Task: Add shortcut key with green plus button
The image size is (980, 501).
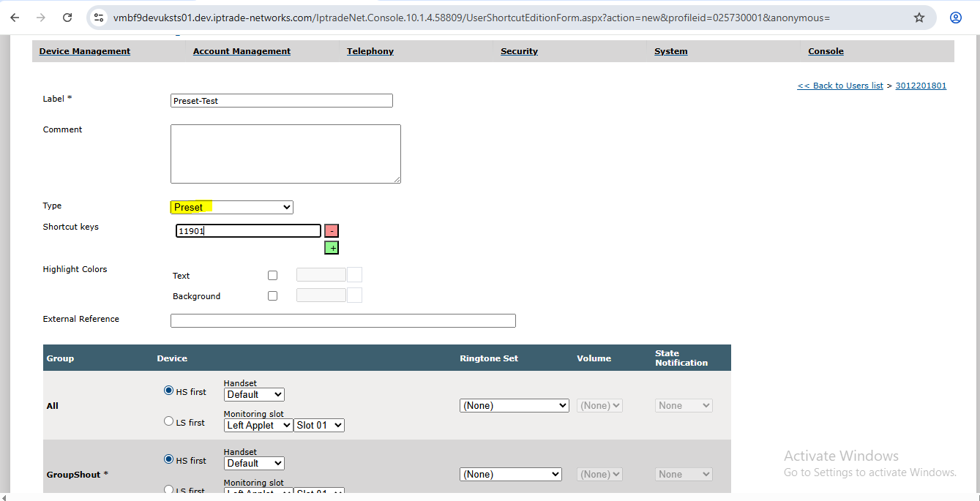Action: click(x=332, y=248)
